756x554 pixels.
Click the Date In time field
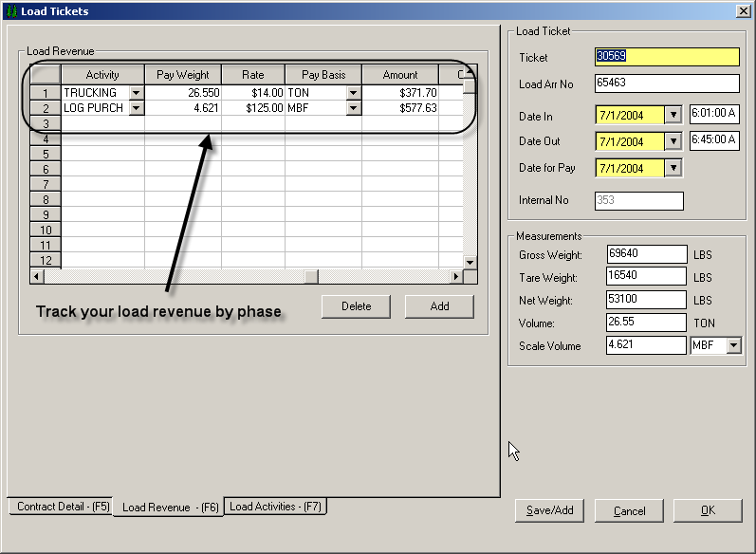pos(714,114)
